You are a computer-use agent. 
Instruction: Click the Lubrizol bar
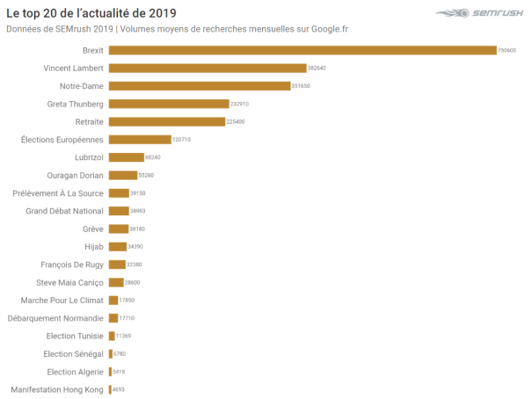click(x=126, y=157)
